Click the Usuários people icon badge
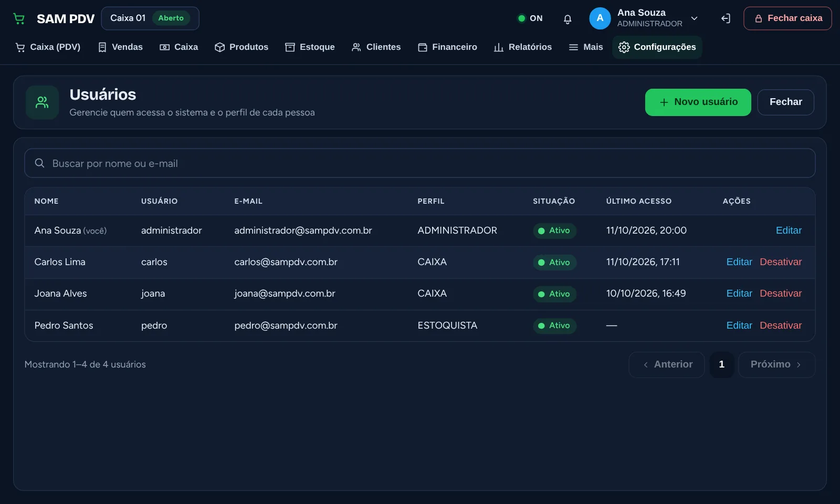Viewport: 840px width, 504px height. [x=42, y=102]
